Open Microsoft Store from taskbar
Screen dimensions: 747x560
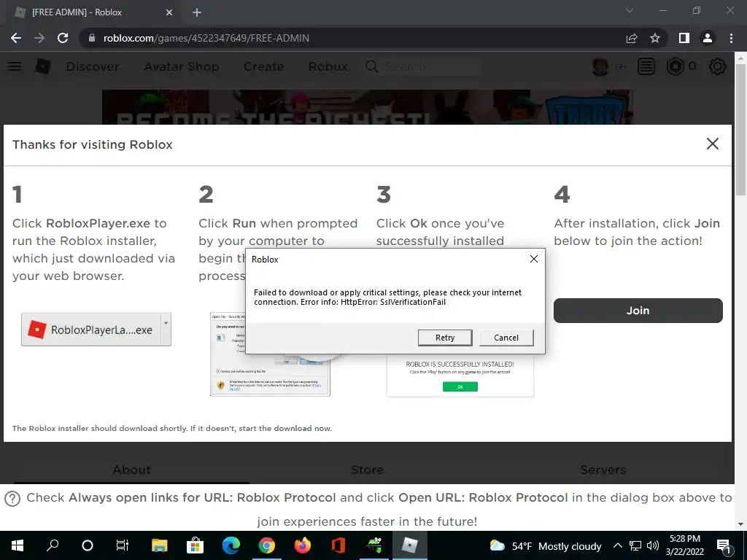196,545
